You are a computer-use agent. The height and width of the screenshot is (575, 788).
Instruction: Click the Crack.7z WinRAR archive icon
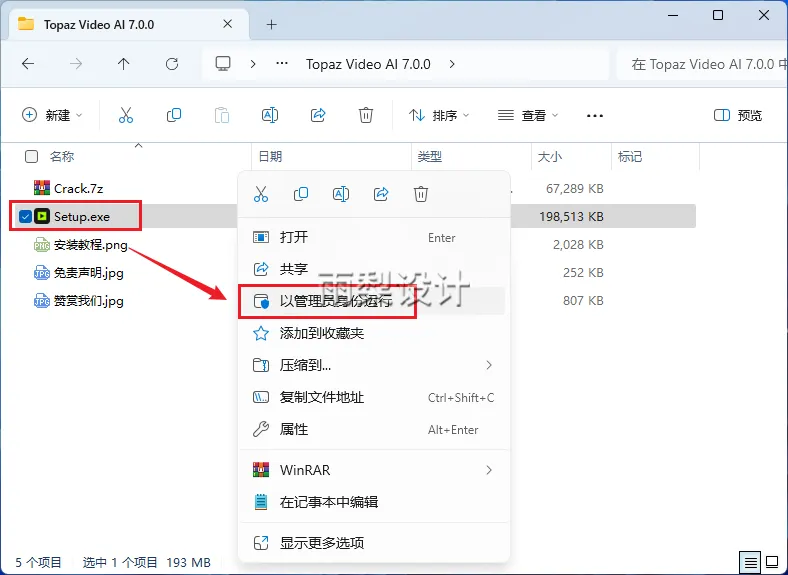(42, 188)
